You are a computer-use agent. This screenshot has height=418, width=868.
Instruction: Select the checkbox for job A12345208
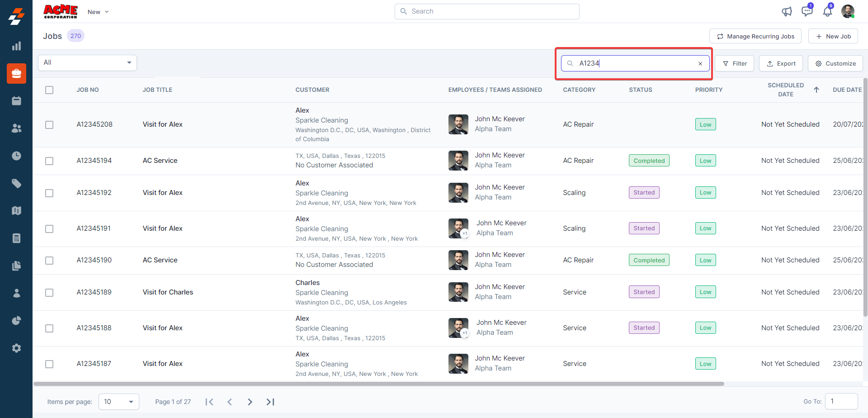(49, 125)
